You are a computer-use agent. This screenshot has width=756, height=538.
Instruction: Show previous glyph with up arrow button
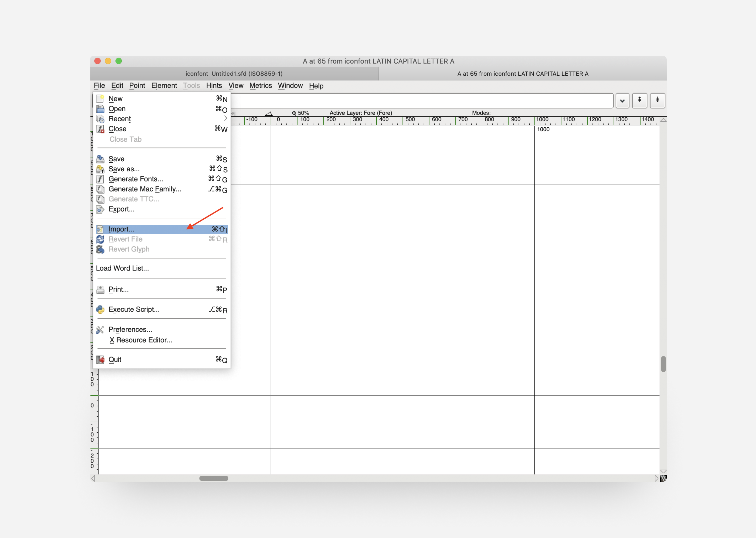click(639, 100)
